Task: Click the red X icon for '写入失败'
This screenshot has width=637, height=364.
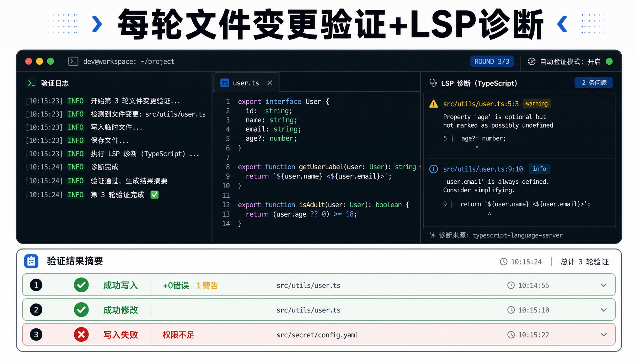Action: coord(81,334)
